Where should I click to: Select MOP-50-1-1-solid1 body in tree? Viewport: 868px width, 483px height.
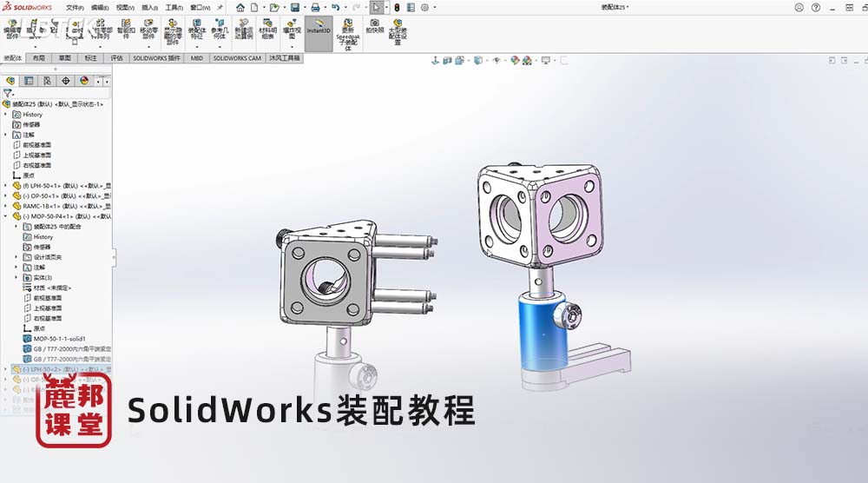pyautogui.click(x=54, y=339)
